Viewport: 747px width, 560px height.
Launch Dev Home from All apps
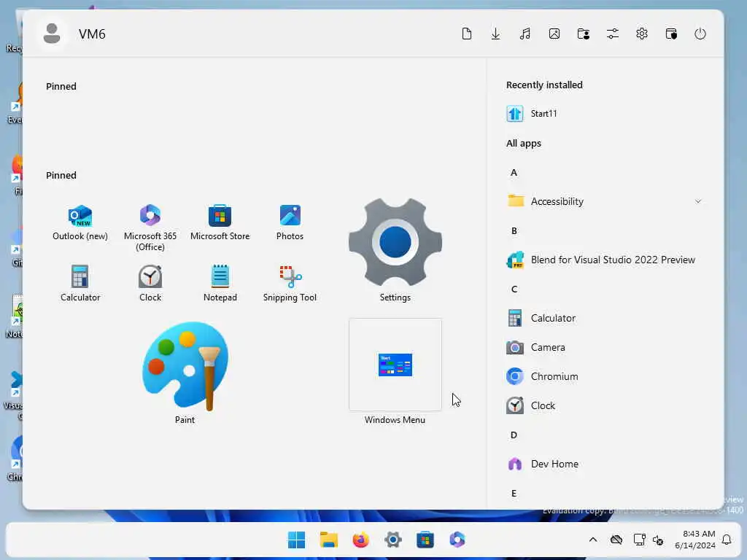(x=605, y=464)
